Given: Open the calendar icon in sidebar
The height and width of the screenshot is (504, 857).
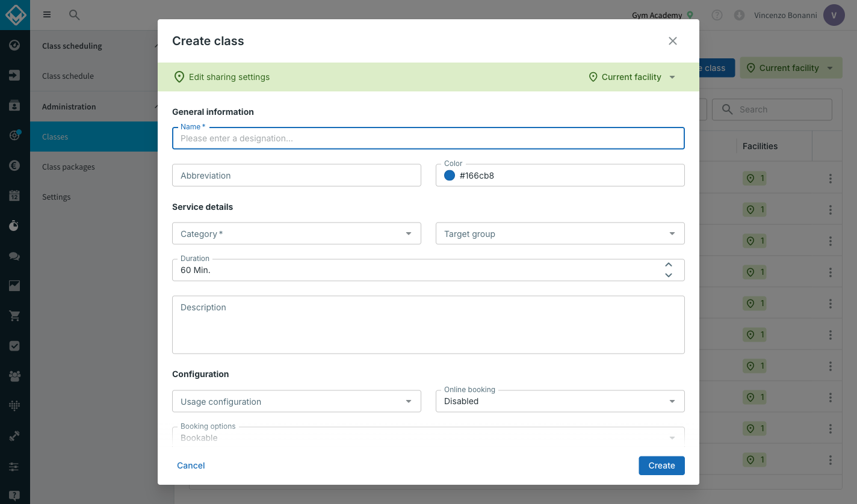Looking at the screenshot, I should point(14,195).
